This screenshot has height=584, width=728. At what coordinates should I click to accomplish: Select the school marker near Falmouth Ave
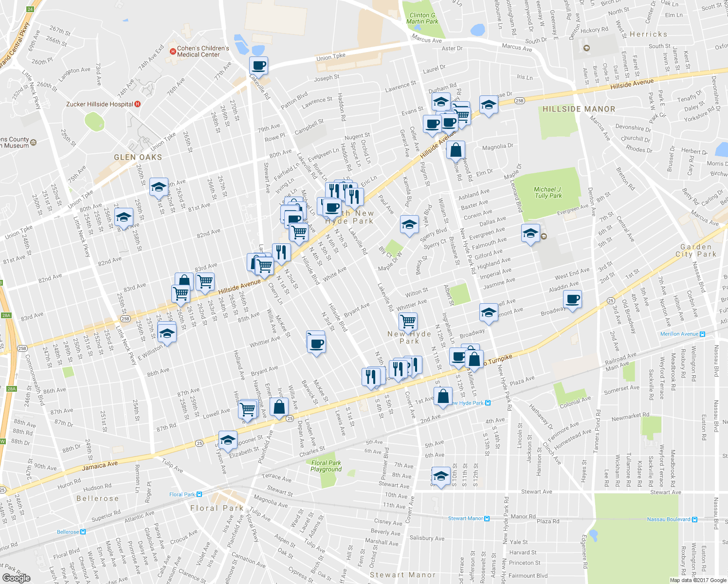pos(530,234)
